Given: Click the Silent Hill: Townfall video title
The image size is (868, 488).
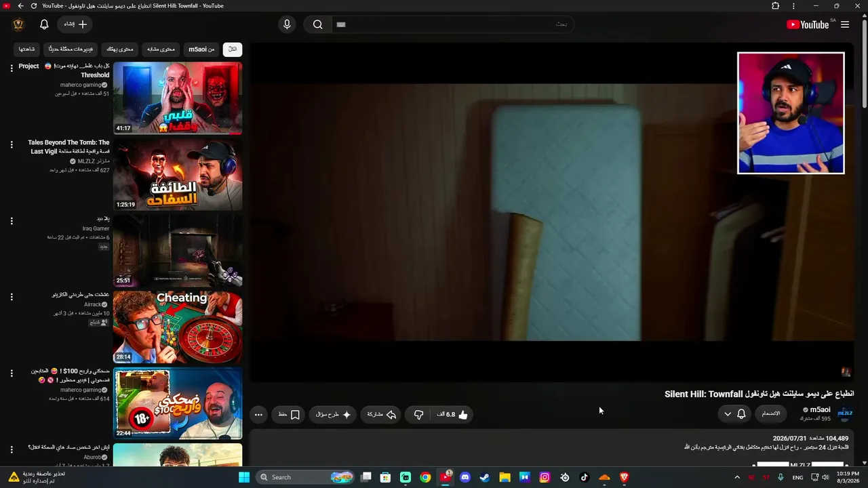Looking at the screenshot, I should (x=759, y=394).
